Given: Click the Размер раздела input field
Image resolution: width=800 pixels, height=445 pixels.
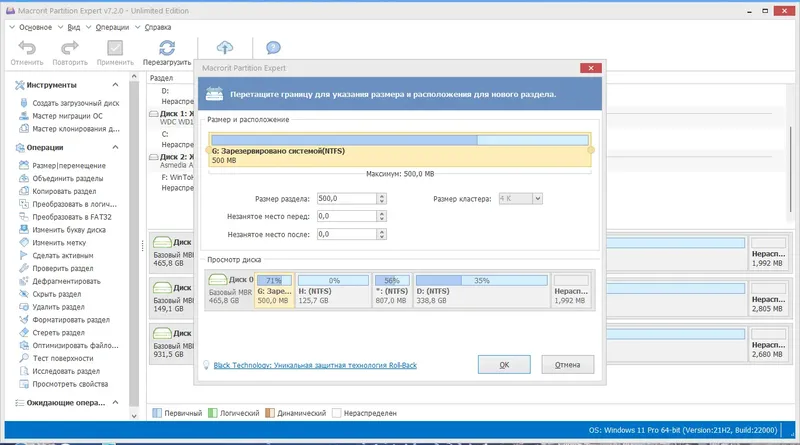Looking at the screenshot, I should [347, 199].
